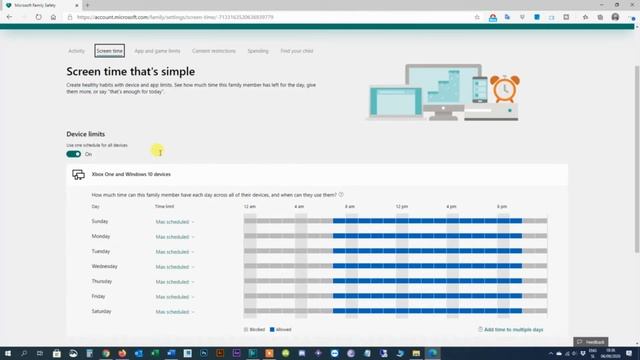Click the blue Allowed legend swatch

click(x=272, y=329)
